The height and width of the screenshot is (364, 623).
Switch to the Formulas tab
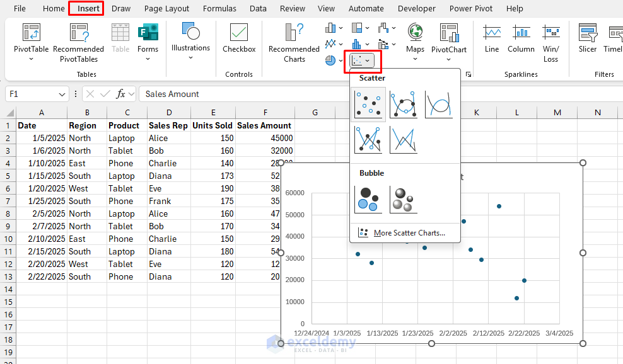[x=219, y=8]
